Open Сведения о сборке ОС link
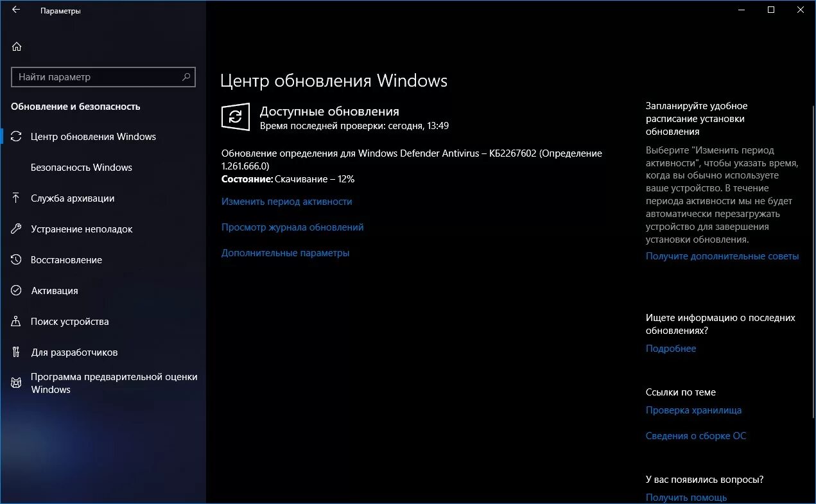This screenshot has width=816, height=504. pos(696,435)
